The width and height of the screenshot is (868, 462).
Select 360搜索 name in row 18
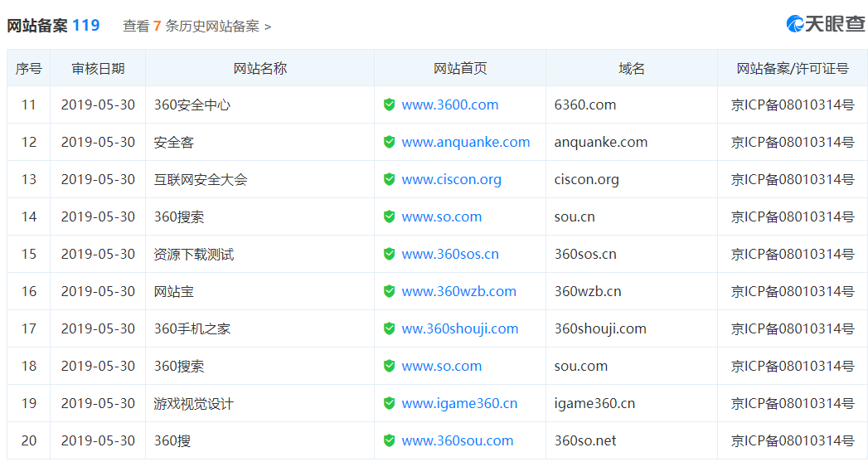coord(179,366)
